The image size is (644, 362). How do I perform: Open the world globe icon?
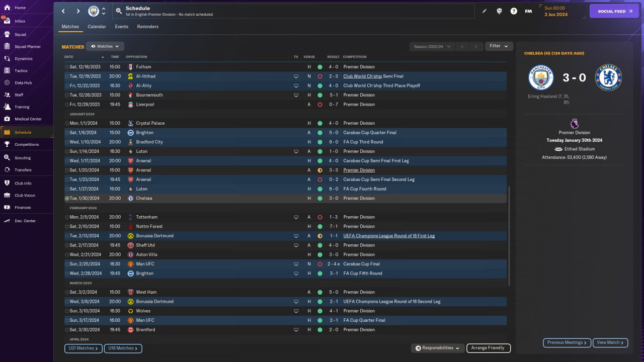coord(499,11)
